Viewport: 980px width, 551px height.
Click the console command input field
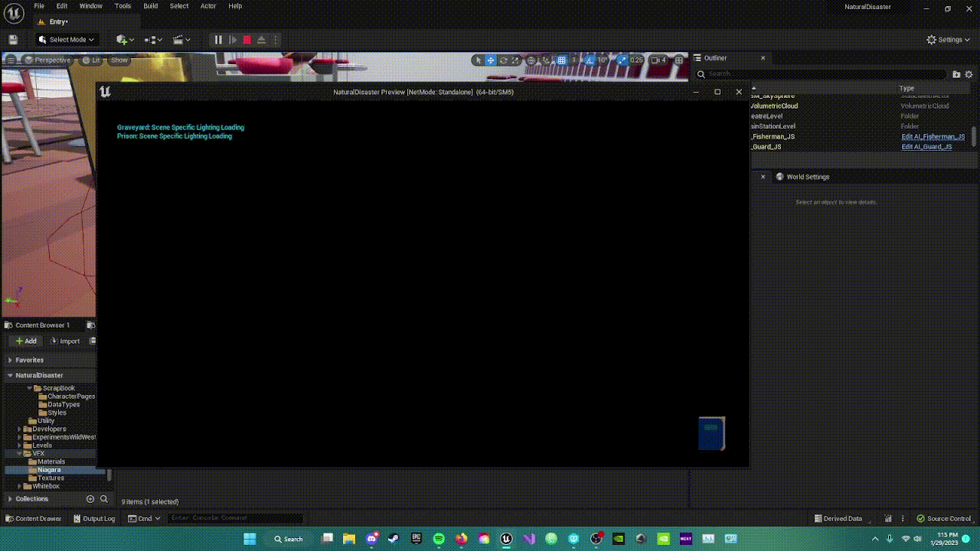coord(235,518)
